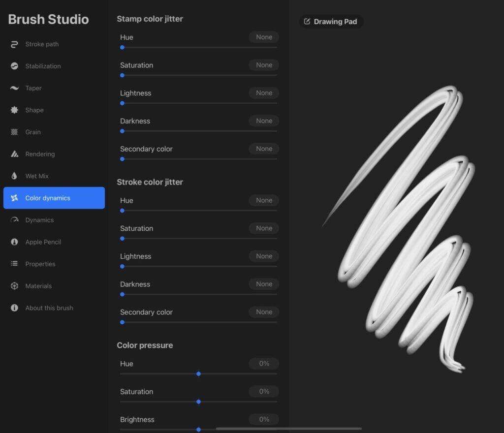Click Stamp color jitter Saturation slider handle
Image resolution: width=504 pixels, height=433 pixels.
(x=122, y=75)
